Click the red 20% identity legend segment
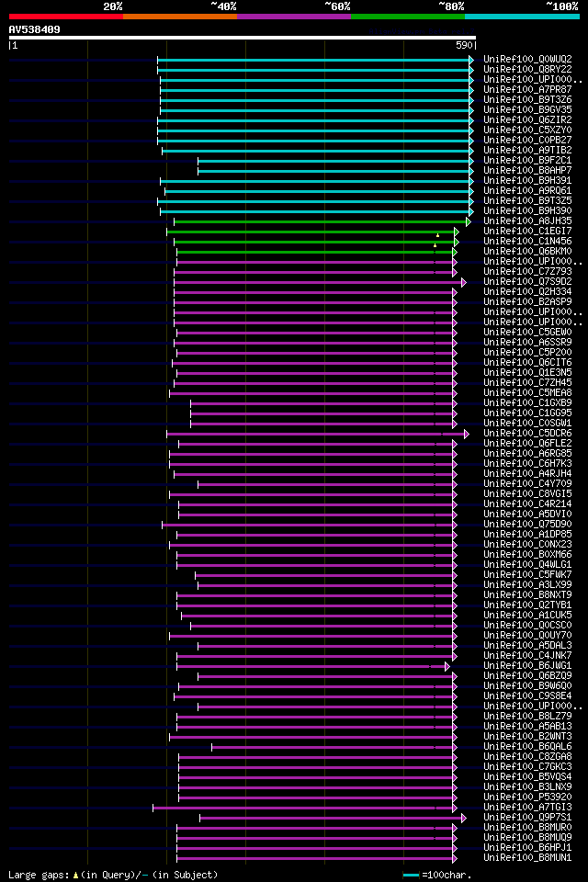The height and width of the screenshot is (882, 588). [66, 17]
